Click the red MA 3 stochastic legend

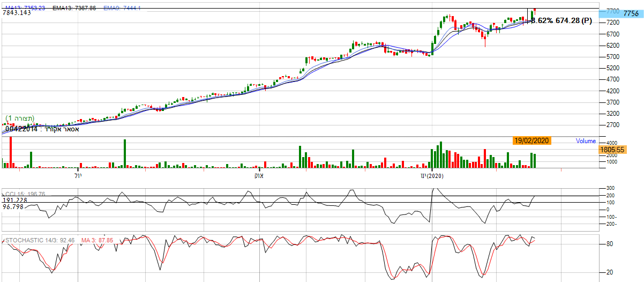[x=97, y=241]
